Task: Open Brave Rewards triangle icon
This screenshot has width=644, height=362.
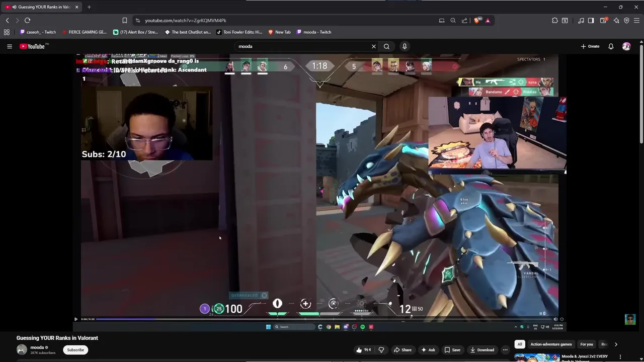Action: [x=488, y=21]
